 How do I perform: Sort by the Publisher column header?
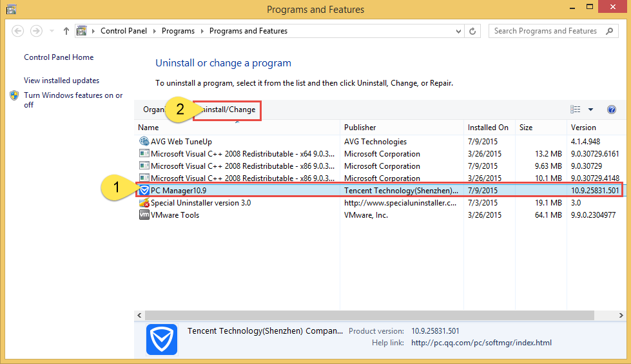pyautogui.click(x=402, y=128)
